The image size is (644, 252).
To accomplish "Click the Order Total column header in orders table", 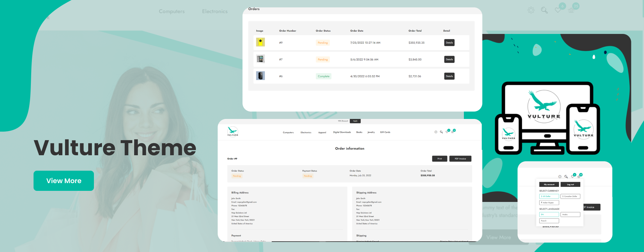I will (x=415, y=31).
